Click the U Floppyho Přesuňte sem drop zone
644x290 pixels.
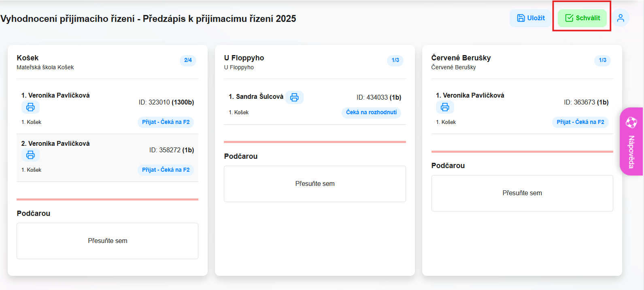coord(315,184)
